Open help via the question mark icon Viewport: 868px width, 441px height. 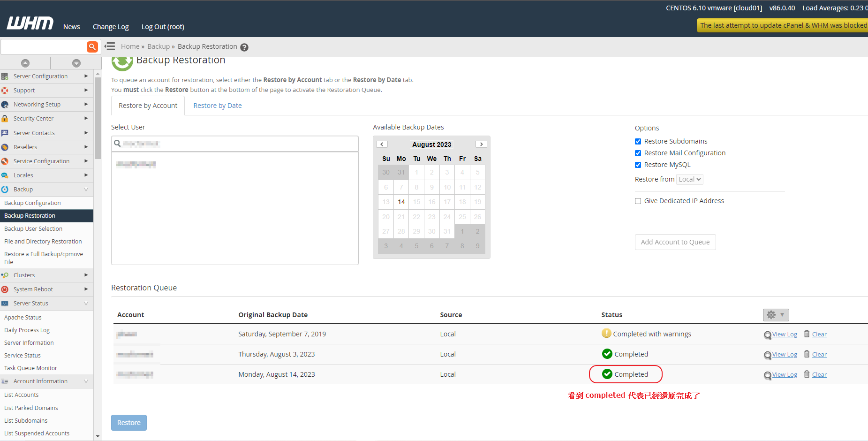click(x=244, y=47)
